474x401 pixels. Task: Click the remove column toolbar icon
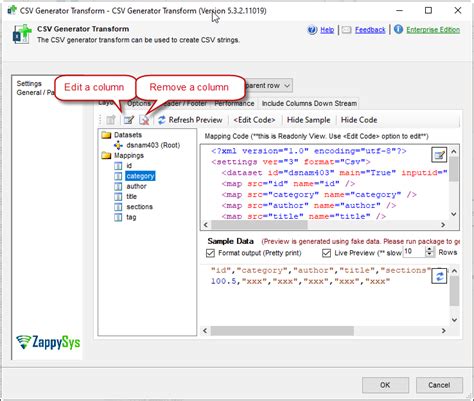(x=144, y=120)
